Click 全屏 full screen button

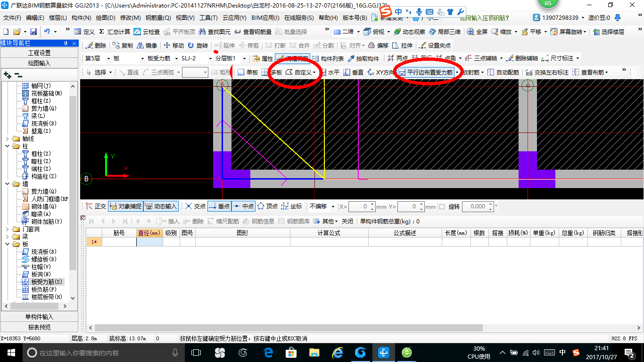[478, 32]
